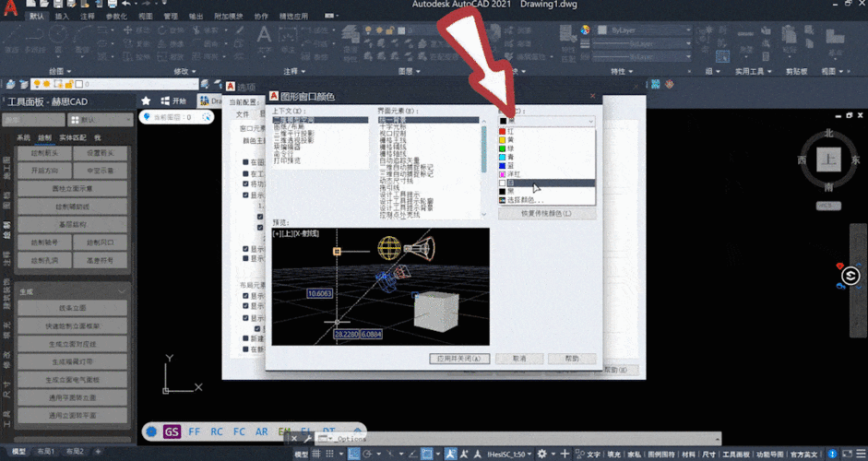Expand the 修改 ribbon panel
This screenshot has width=868, height=461.
184,71
